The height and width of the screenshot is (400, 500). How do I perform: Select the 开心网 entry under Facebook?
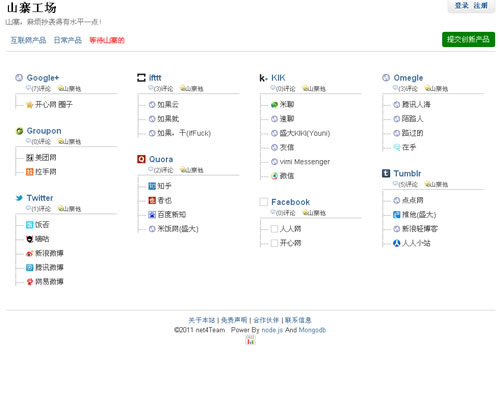290,243
